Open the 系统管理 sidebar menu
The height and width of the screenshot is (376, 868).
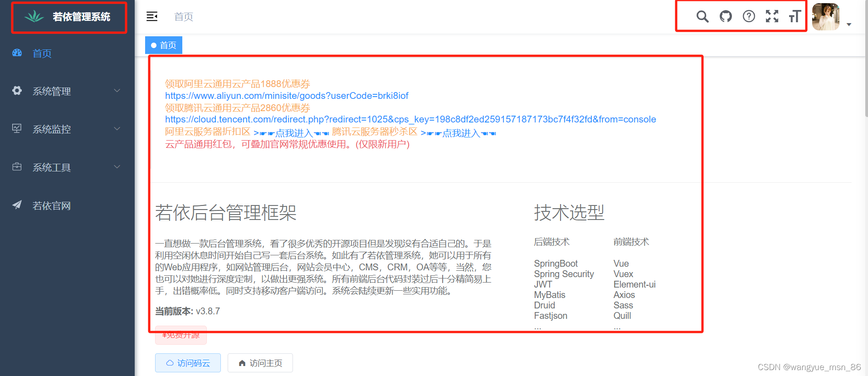tap(67, 91)
